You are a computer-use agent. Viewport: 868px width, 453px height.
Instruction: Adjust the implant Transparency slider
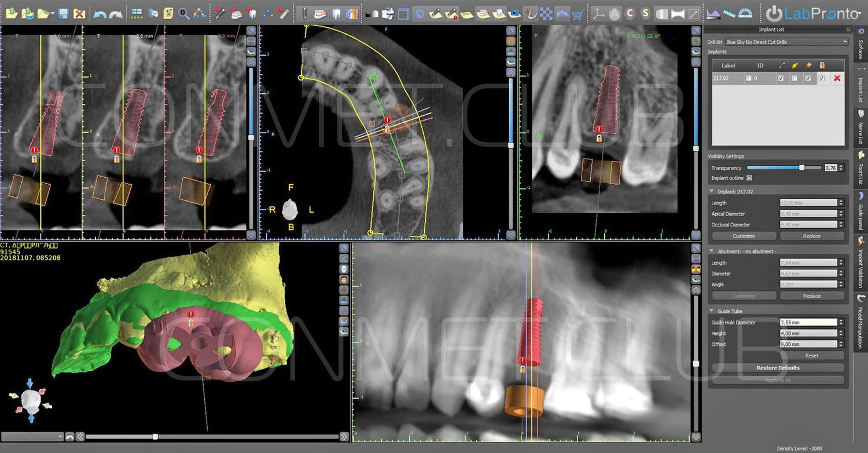(801, 167)
